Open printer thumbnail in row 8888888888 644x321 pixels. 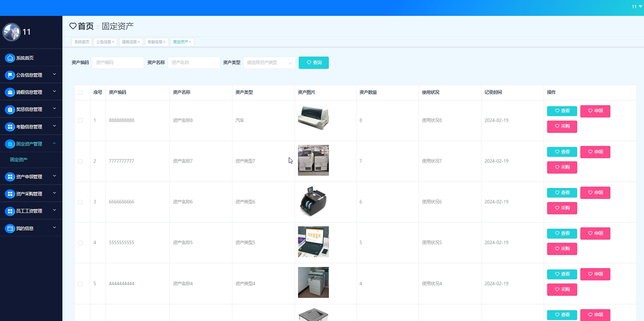pos(313,118)
